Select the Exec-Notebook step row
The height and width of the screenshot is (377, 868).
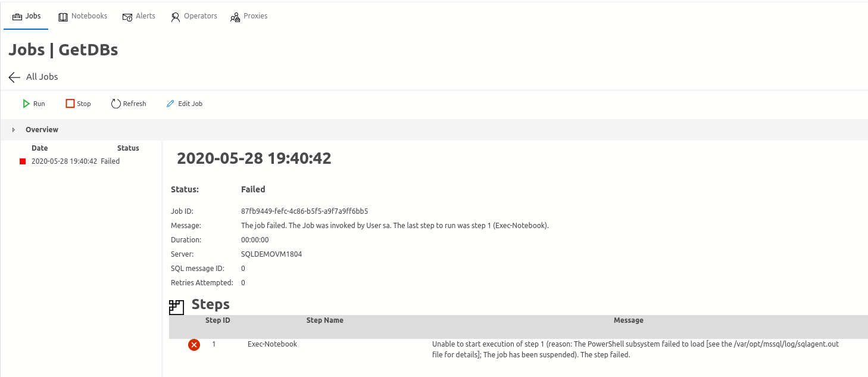point(272,344)
